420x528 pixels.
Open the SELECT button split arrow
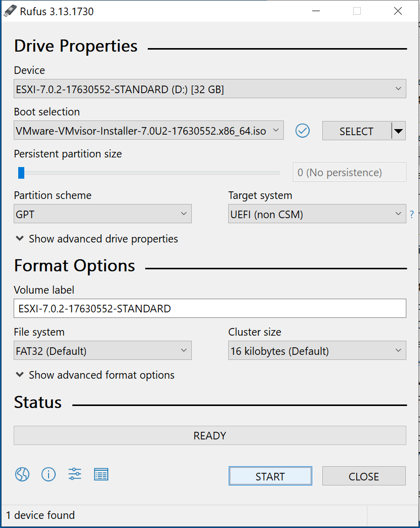[399, 131]
